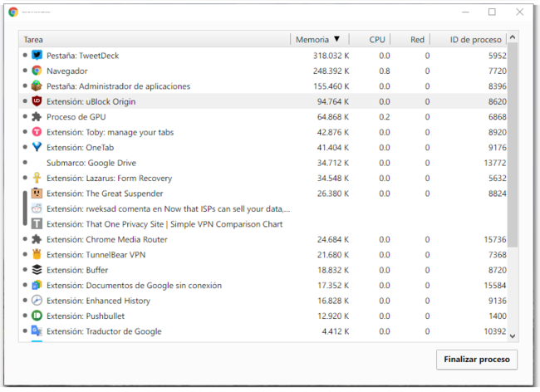Click the Administrador de aplicaciones box icon
This screenshot has width=540, height=392.
(37, 86)
